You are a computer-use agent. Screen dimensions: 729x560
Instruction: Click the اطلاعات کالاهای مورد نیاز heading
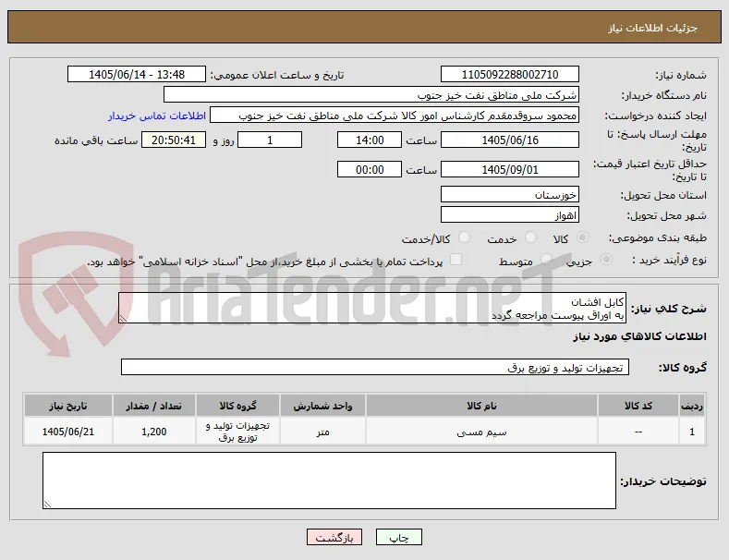(x=639, y=336)
